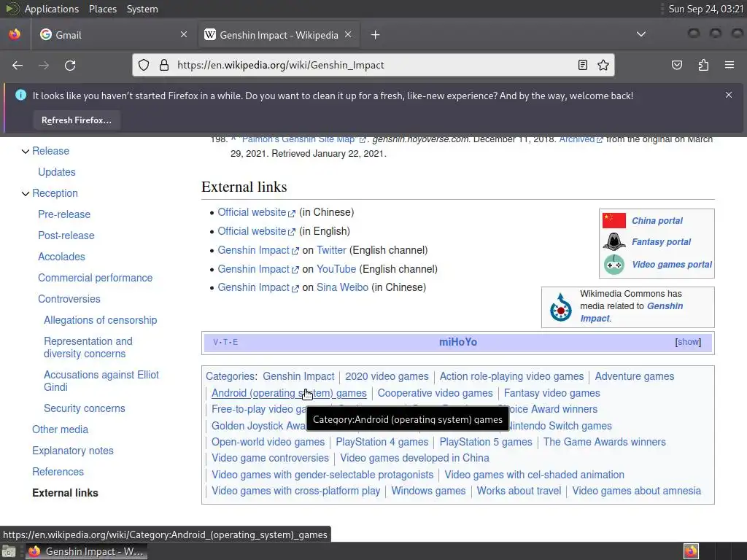747x560 pixels.
Task: Jump to Allegations of censorship section
Action: [x=100, y=320]
